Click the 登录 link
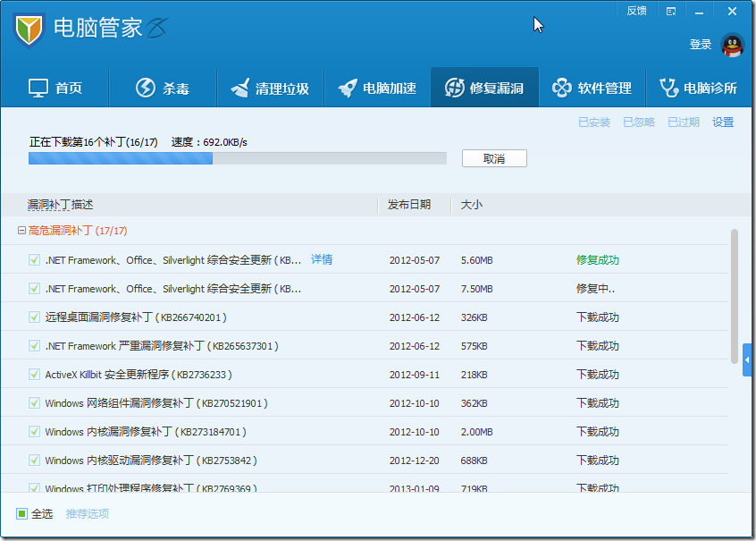This screenshot has width=756, height=541. pos(700,45)
